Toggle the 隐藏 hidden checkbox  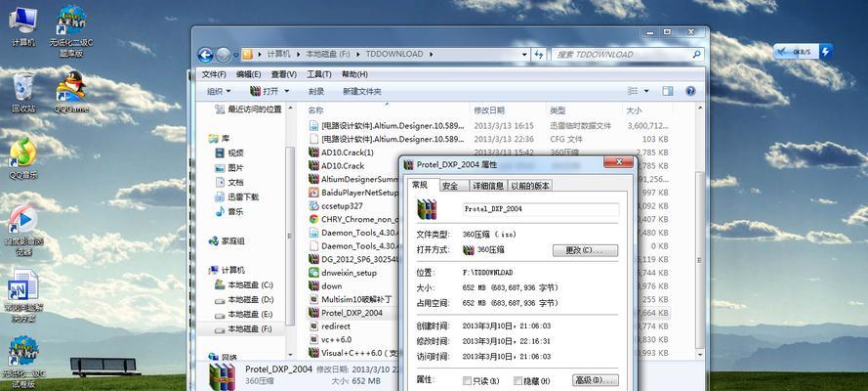517,381
